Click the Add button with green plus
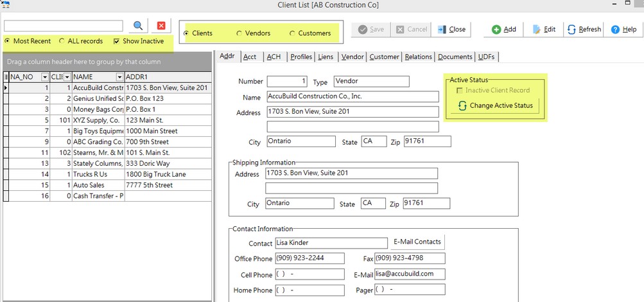 click(504, 30)
